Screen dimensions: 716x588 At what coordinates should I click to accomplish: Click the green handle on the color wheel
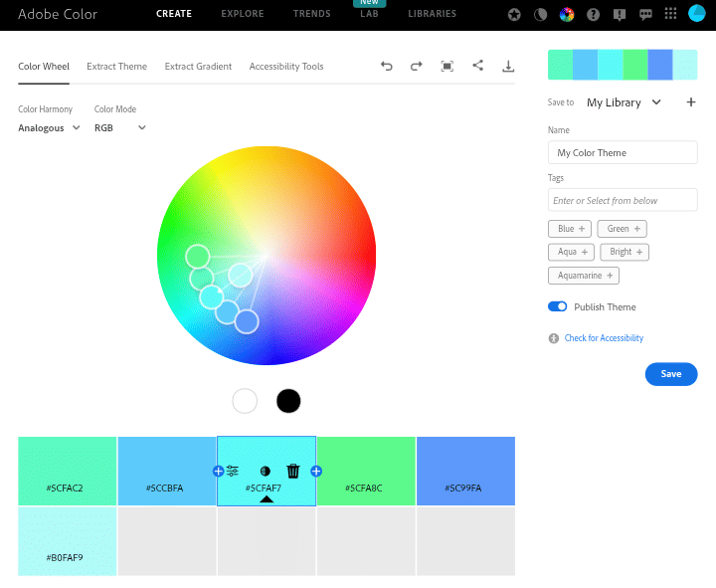pos(198,257)
